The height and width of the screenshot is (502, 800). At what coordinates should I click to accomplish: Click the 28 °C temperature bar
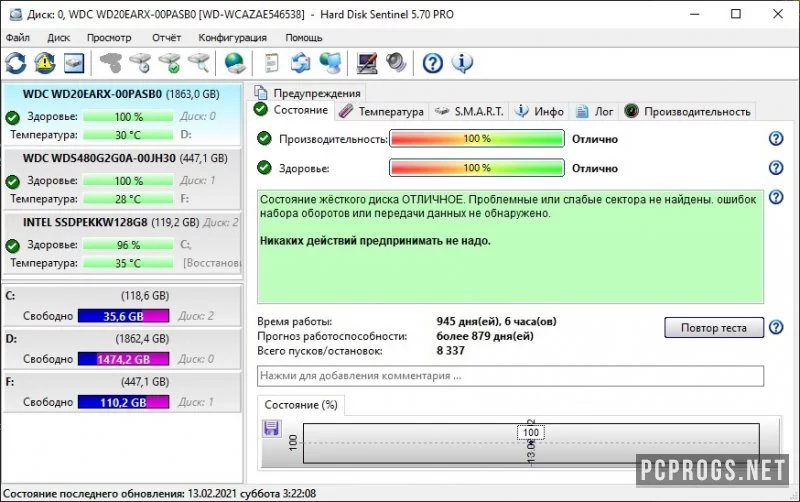pyautogui.click(x=128, y=199)
